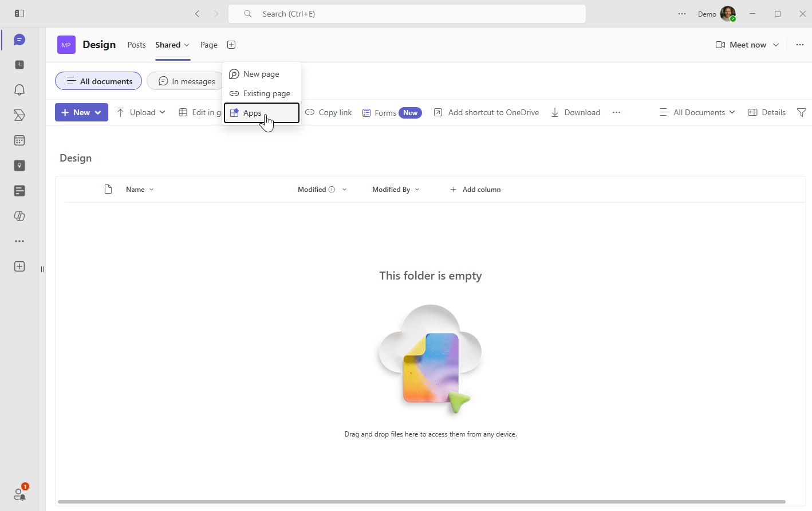Viewport: 812px width, 511px height.
Task: Open the Details pane
Action: [x=767, y=112]
